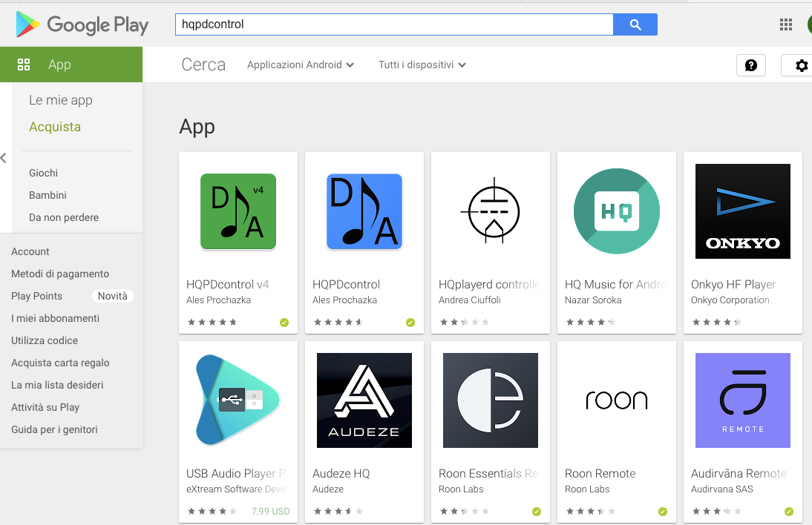812x525 pixels.
Task: Select the App tab in sidebar
Action: pos(71,65)
